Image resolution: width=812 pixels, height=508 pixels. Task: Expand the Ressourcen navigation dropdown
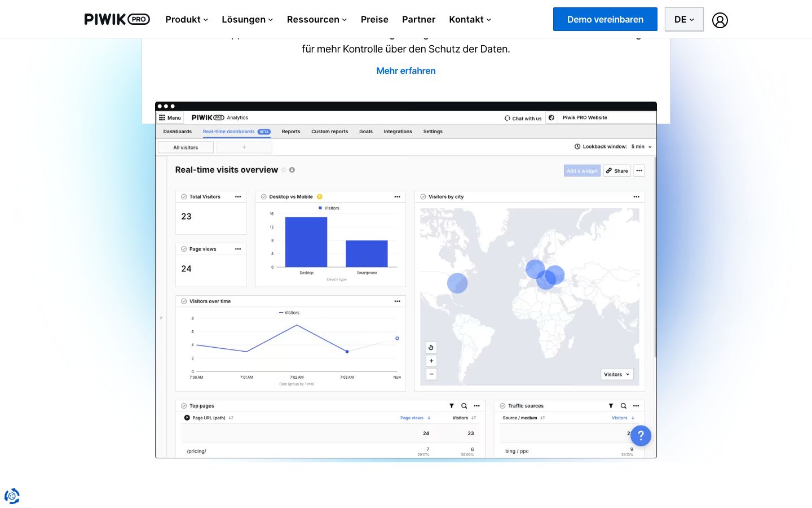(317, 19)
